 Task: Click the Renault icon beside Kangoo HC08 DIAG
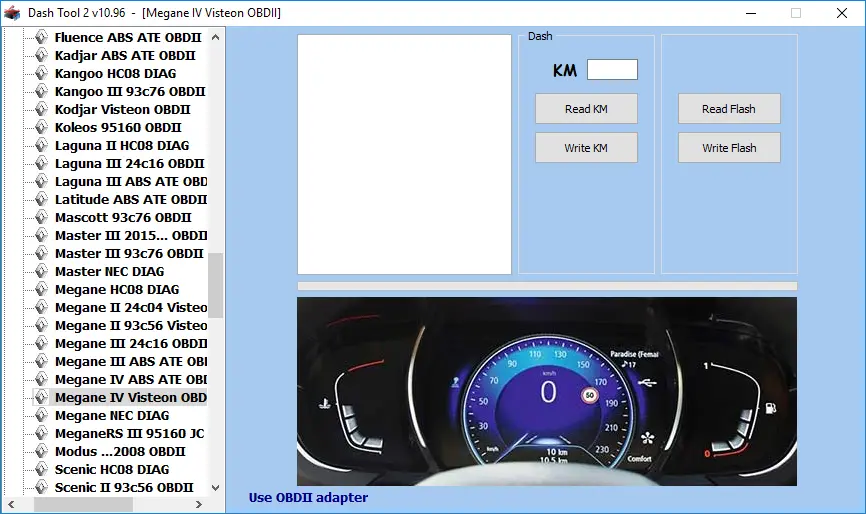41,73
